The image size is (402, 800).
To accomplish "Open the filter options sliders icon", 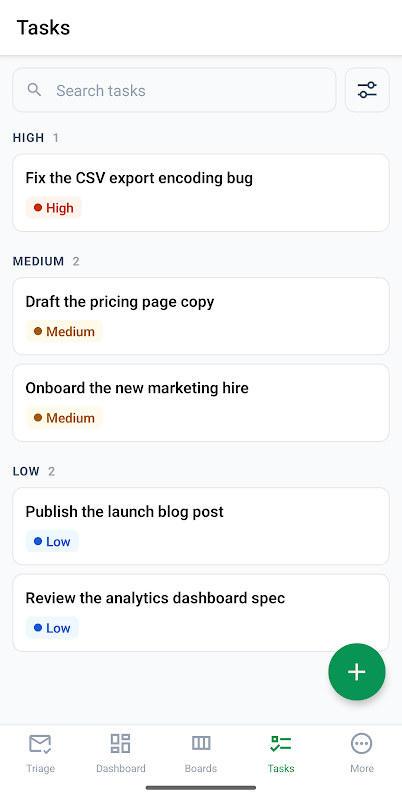I will pos(367,90).
